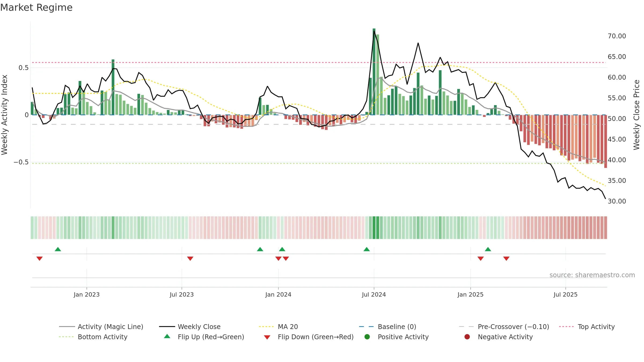The height and width of the screenshot is (362, 644).
Task: Click the 0.5 activity axis tick
Action: (x=23, y=68)
